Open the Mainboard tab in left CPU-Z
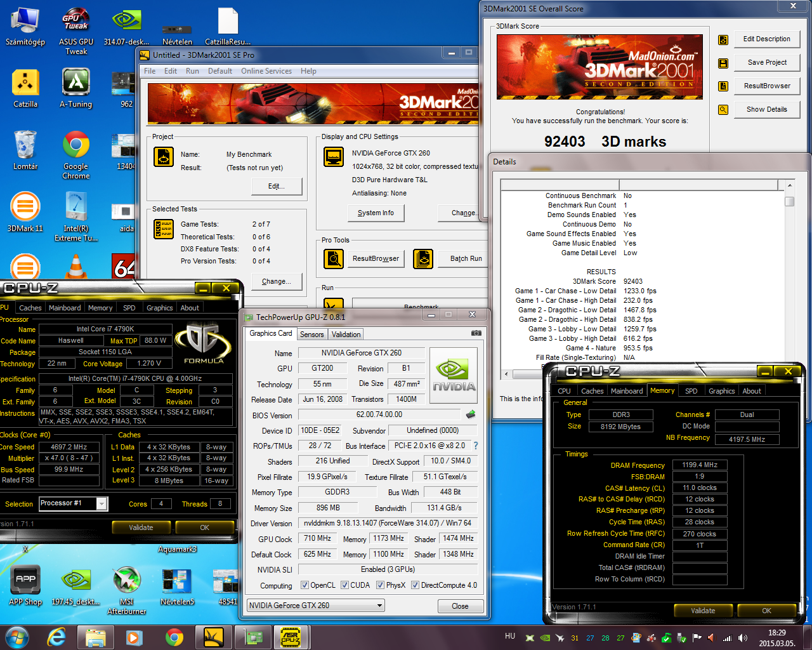Image resolution: width=812 pixels, height=650 pixels. pos(65,308)
